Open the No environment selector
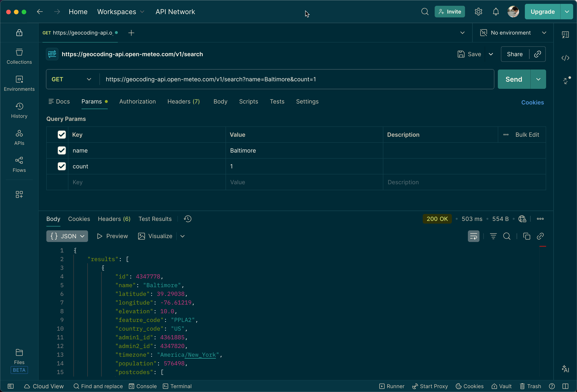The width and height of the screenshot is (577, 392). tap(513, 33)
